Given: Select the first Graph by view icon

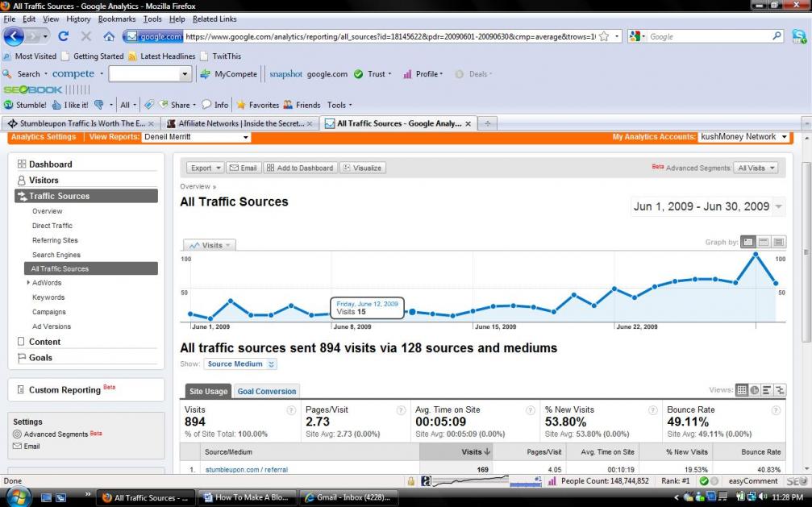Looking at the screenshot, I should pyautogui.click(x=747, y=242).
